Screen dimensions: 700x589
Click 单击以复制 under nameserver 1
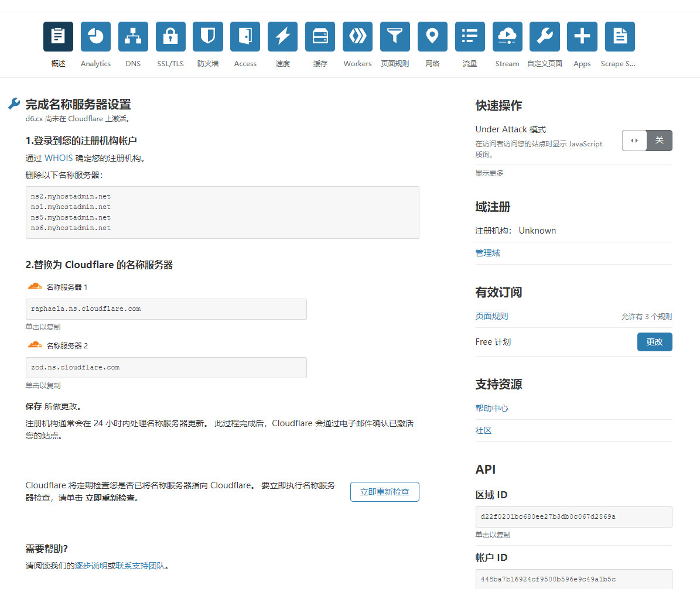43,327
